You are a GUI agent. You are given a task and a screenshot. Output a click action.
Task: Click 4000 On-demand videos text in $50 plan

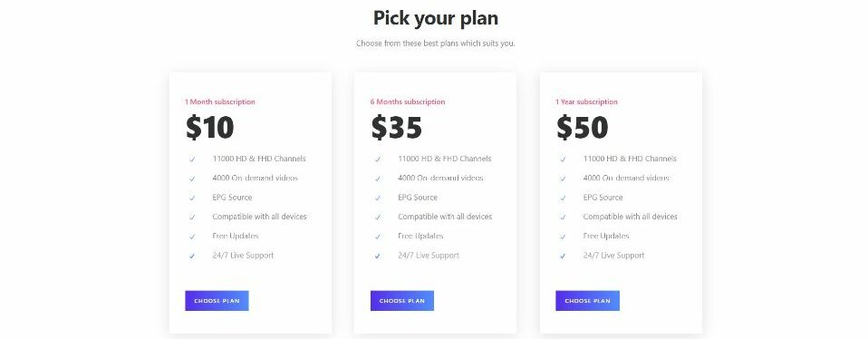[x=626, y=178]
